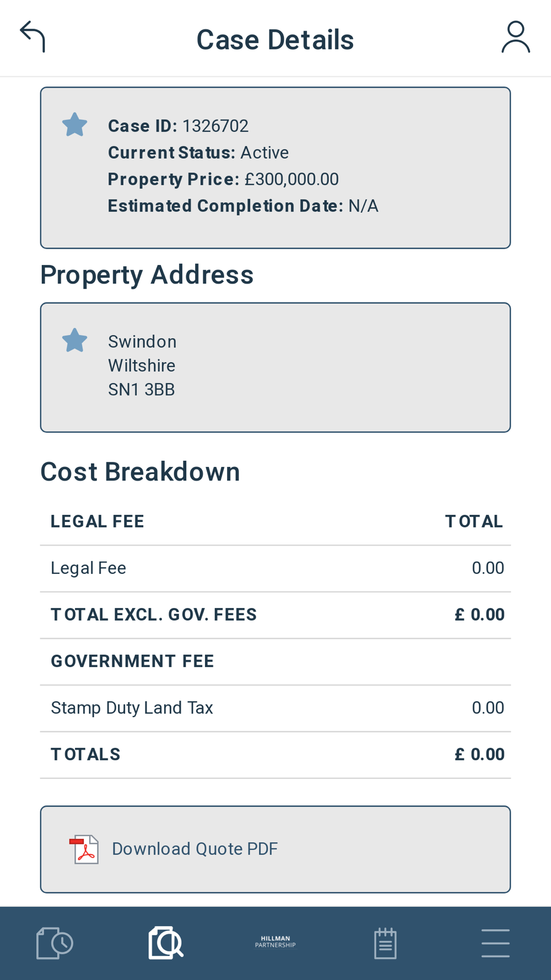Go back using the return arrow
Screen dimensions: 551x980
click(x=33, y=37)
